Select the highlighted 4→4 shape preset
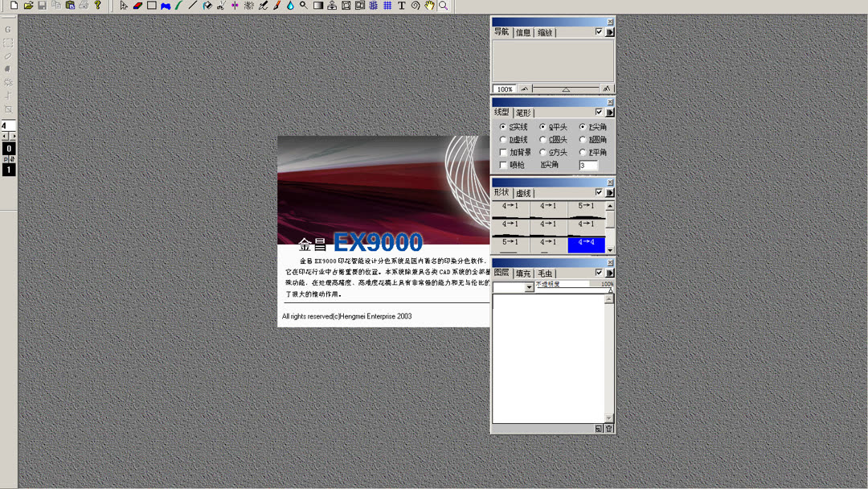This screenshot has width=868, height=489. (585, 244)
